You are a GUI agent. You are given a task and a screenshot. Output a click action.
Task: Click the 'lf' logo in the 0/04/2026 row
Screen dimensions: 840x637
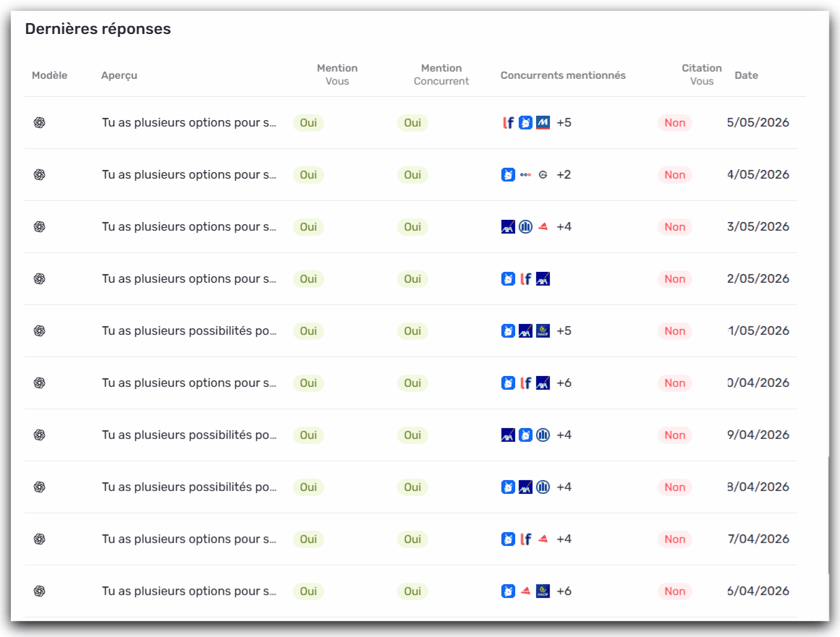point(525,382)
